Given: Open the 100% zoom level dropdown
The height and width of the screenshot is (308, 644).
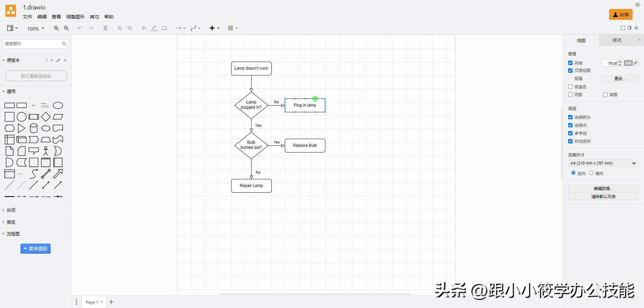Looking at the screenshot, I should [35, 28].
